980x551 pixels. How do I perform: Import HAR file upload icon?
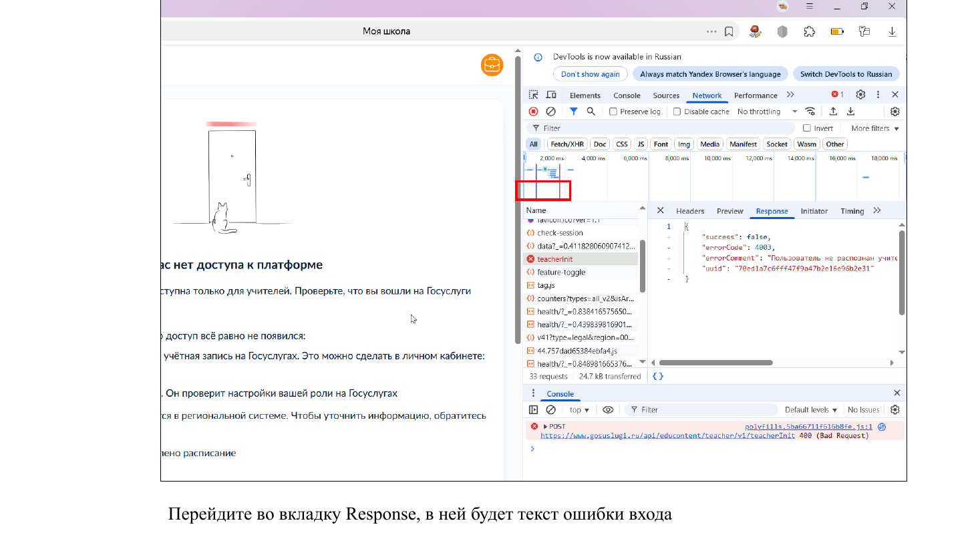pyautogui.click(x=833, y=112)
